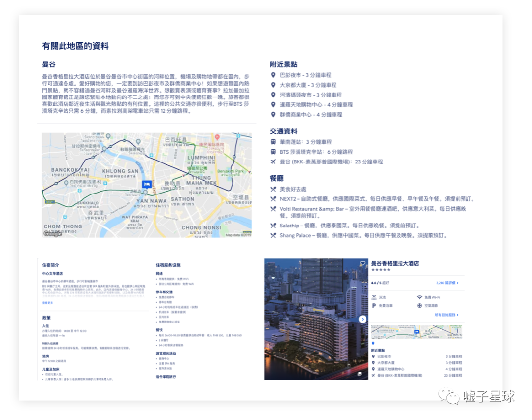Click the blue pin icon below the small map
Image resolution: width=532 pixels, height=420 pixels.
coord(373,343)
